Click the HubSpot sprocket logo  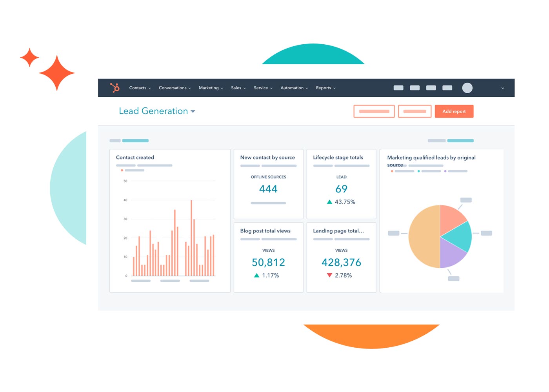[115, 88]
